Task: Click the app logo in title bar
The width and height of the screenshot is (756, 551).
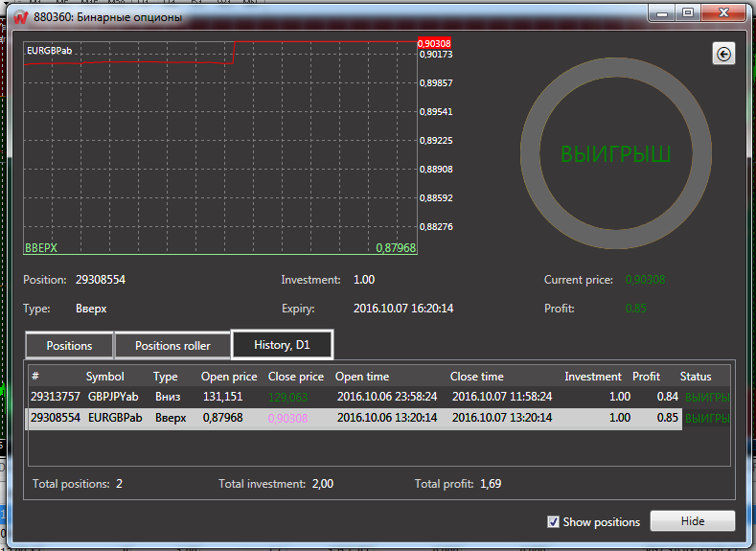Action: (x=18, y=16)
